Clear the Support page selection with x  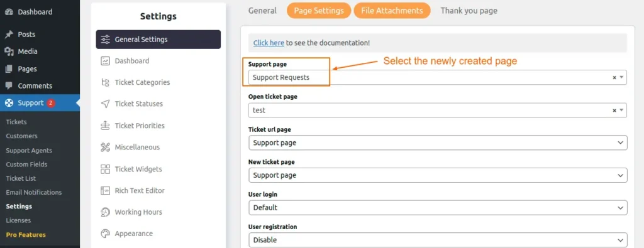(614, 77)
